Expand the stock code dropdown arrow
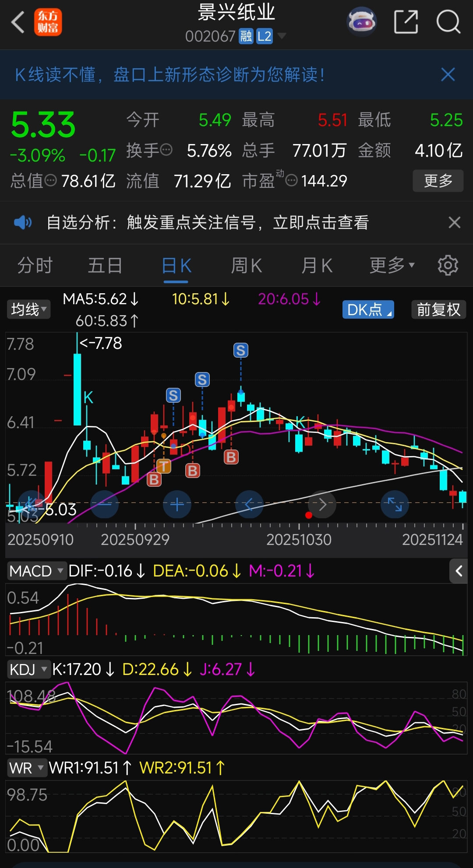This screenshot has width=473, height=868. point(282,35)
